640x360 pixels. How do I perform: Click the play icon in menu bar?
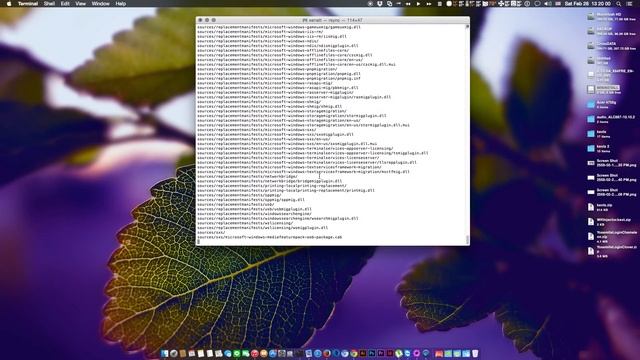pyautogui.click(x=418, y=4)
